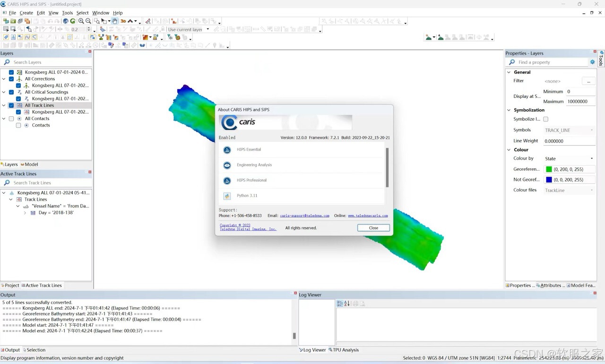This screenshot has width=605, height=364.
Task: Collapse the Symbolization properties section
Action: [509, 110]
